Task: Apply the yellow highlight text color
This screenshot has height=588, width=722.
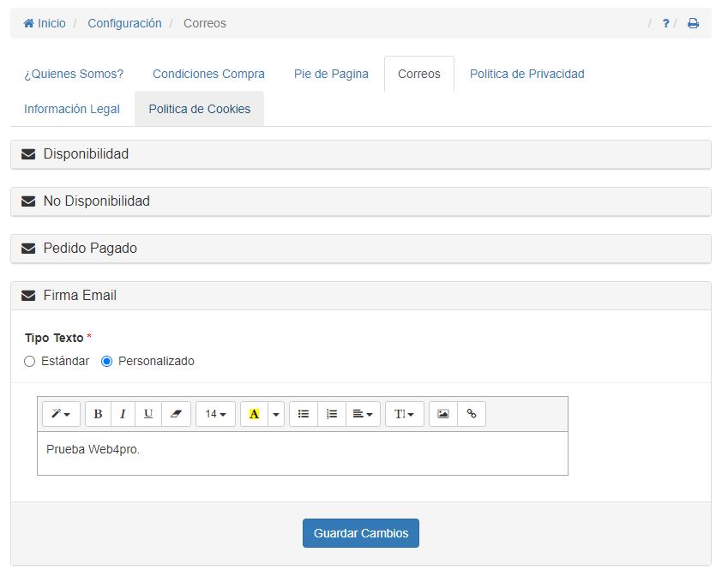Action: pos(254,414)
